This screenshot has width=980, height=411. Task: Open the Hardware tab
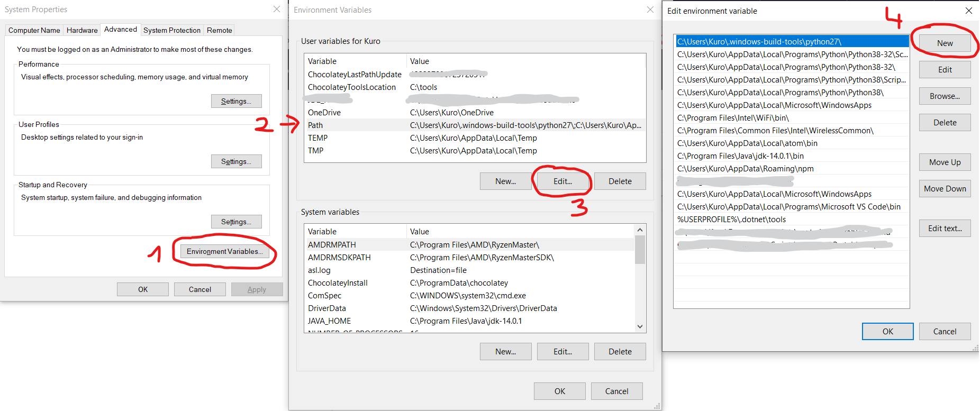pyautogui.click(x=82, y=30)
